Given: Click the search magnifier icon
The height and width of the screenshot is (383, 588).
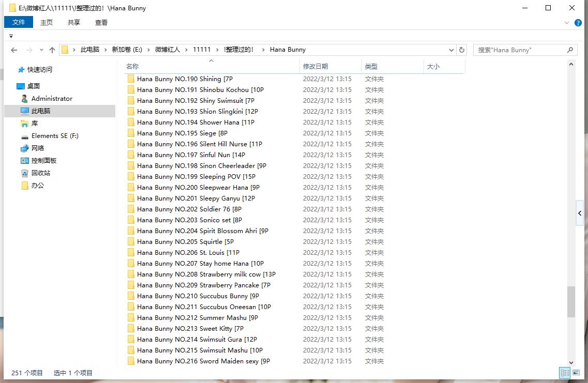Looking at the screenshot, I should 570,50.
